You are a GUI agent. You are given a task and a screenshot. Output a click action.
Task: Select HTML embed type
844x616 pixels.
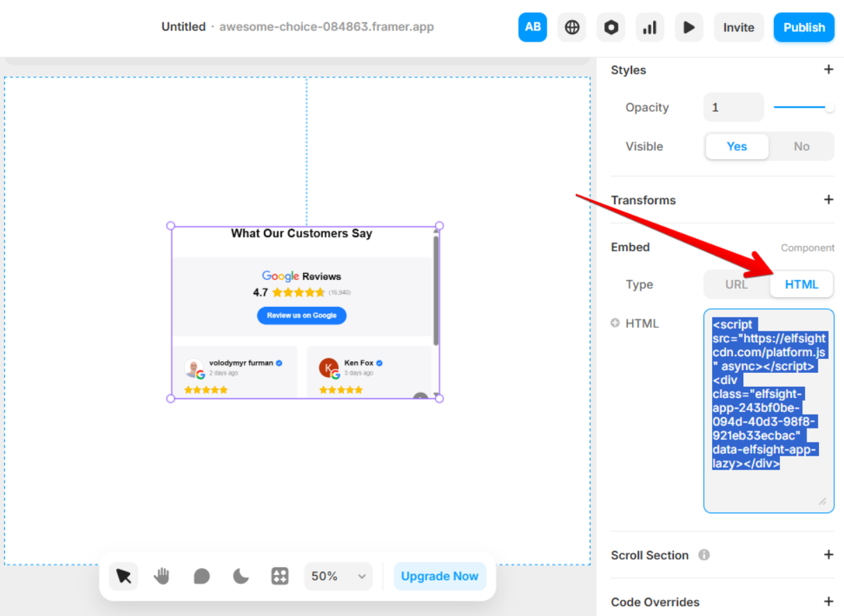point(802,284)
